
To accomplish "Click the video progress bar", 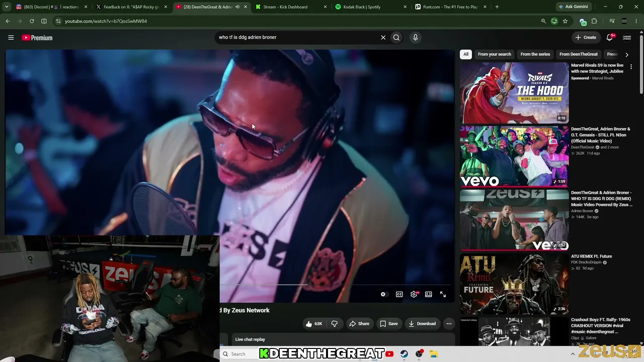I will (x=336, y=284).
